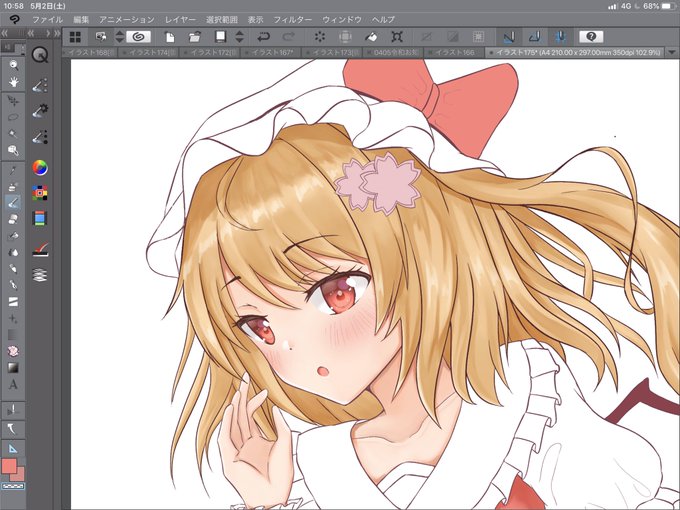
Task: Open the stepper arrows beside the save icon
Action: point(239,37)
